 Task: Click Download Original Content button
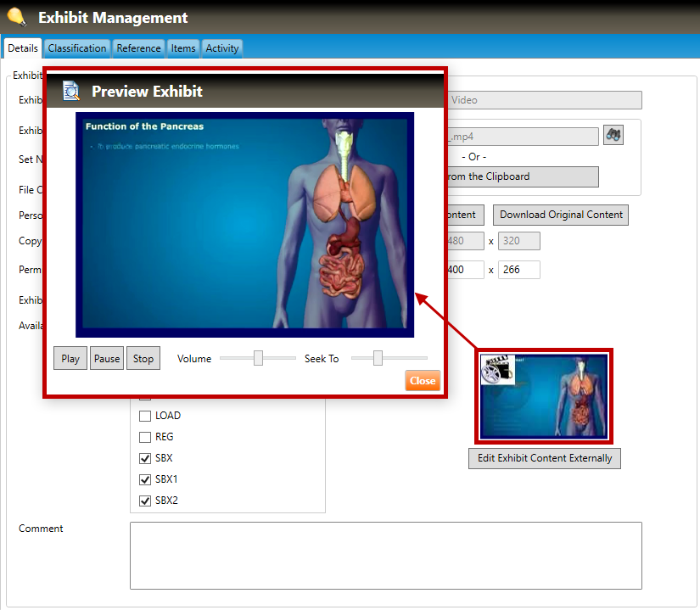click(x=561, y=215)
